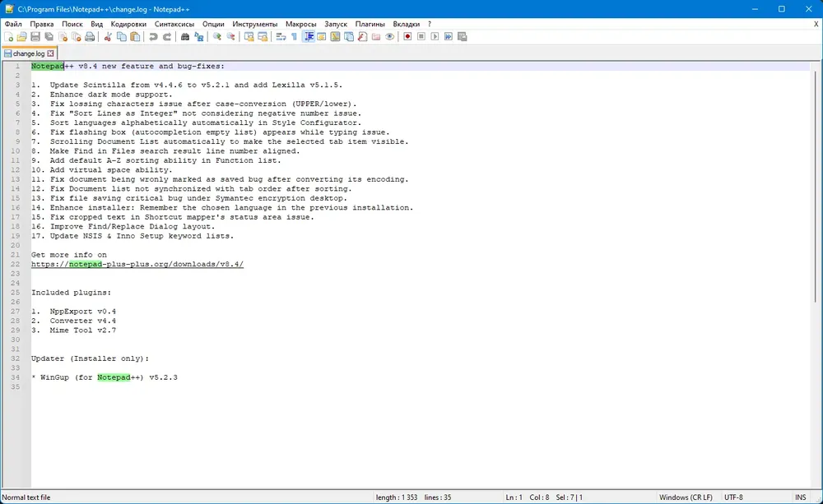Open the Запуск menu

(336, 24)
